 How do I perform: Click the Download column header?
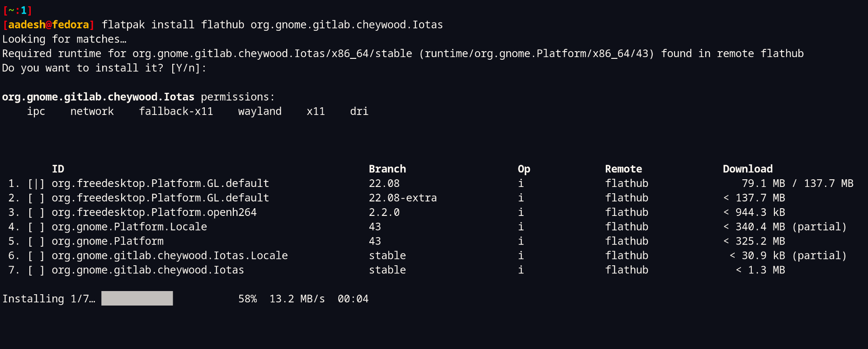pyautogui.click(x=747, y=169)
